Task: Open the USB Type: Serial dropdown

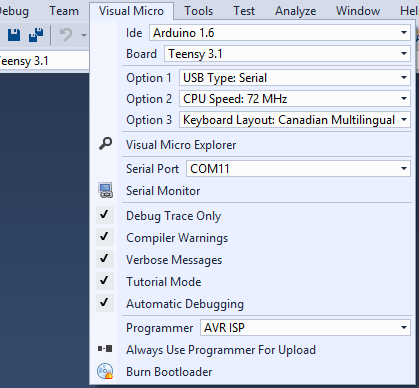Action: (x=295, y=78)
